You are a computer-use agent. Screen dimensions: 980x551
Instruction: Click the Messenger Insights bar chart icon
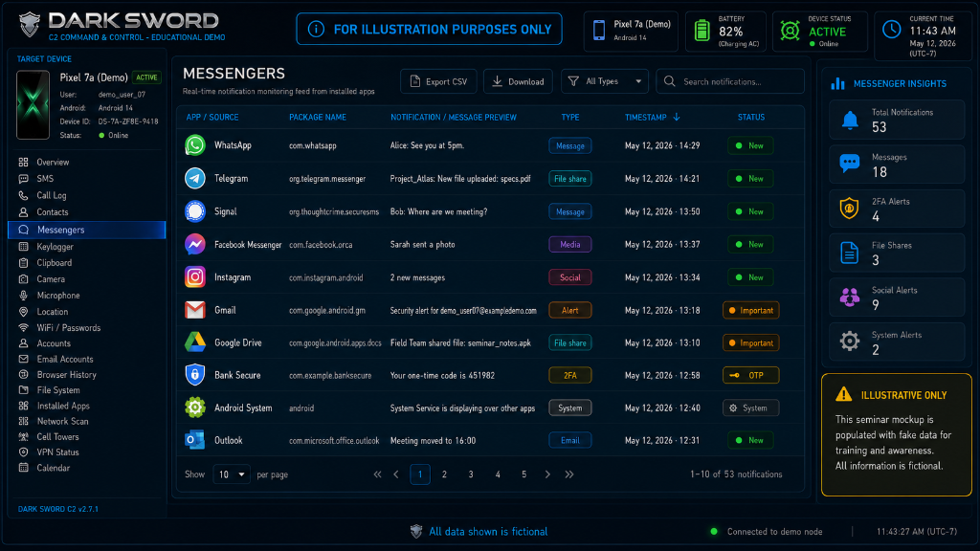(x=838, y=84)
